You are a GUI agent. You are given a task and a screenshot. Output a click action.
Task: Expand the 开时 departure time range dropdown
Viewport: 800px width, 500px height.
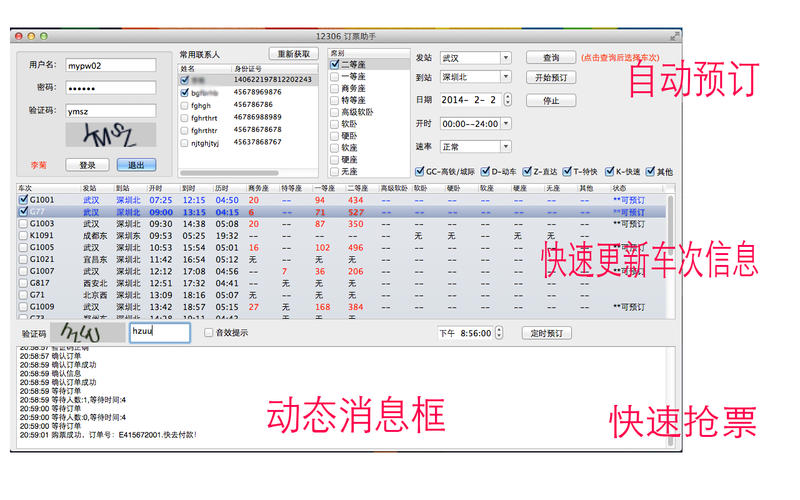(506, 123)
